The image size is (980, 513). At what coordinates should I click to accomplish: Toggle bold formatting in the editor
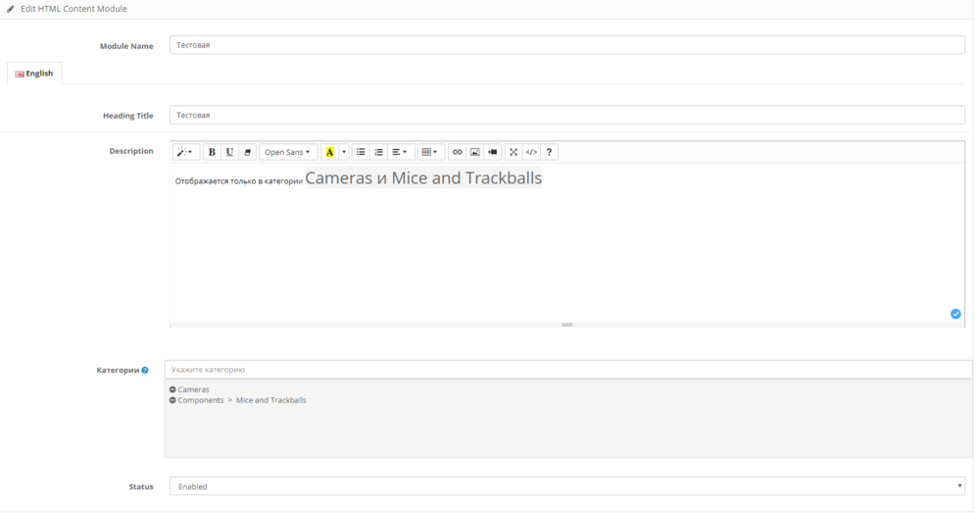coord(212,152)
